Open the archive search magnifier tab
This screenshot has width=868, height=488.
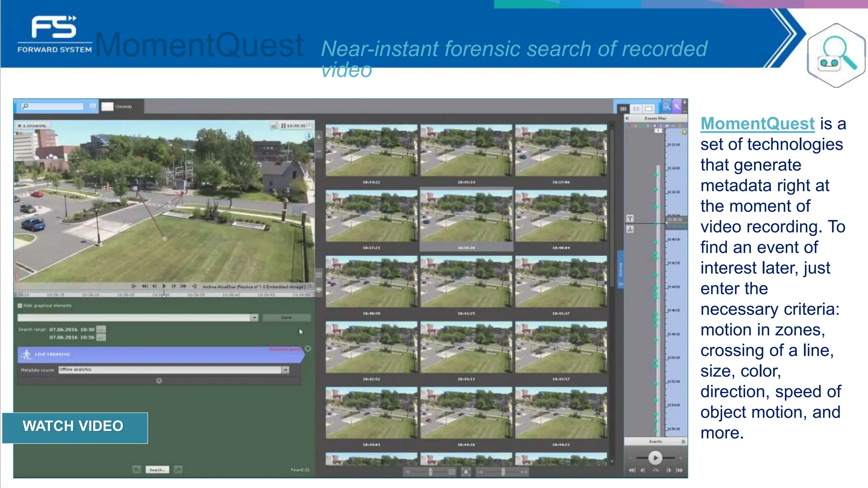tap(667, 106)
